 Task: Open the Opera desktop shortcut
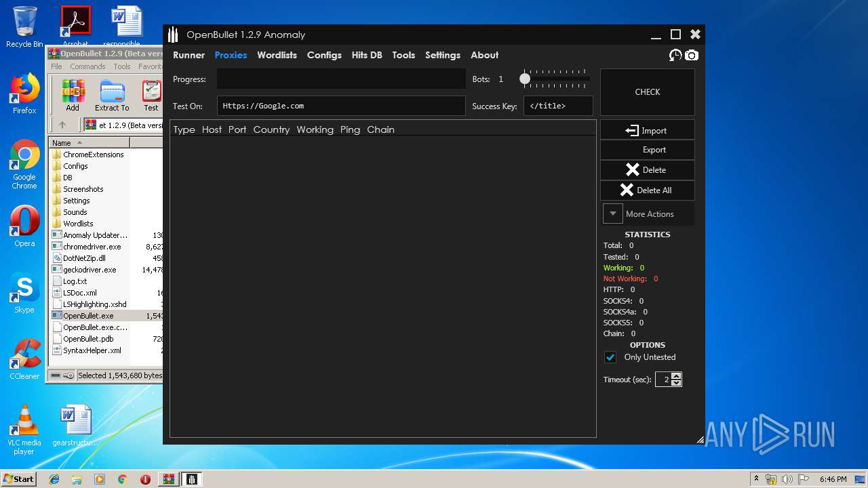point(24,226)
